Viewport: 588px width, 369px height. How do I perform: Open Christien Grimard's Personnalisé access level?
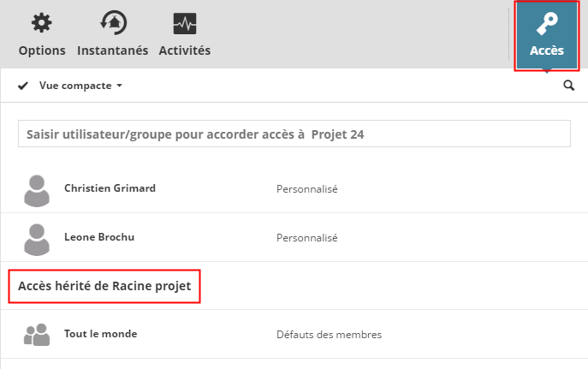pyautogui.click(x=306, y=189)
